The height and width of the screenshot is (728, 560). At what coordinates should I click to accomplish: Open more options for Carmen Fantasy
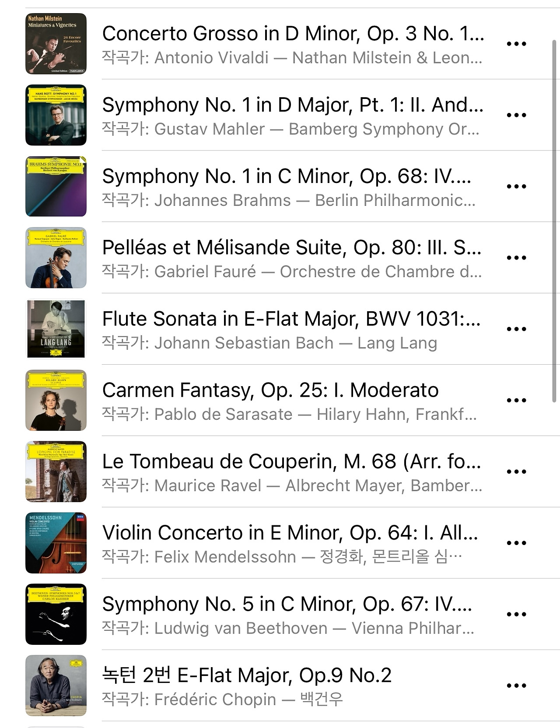(516, 401)
